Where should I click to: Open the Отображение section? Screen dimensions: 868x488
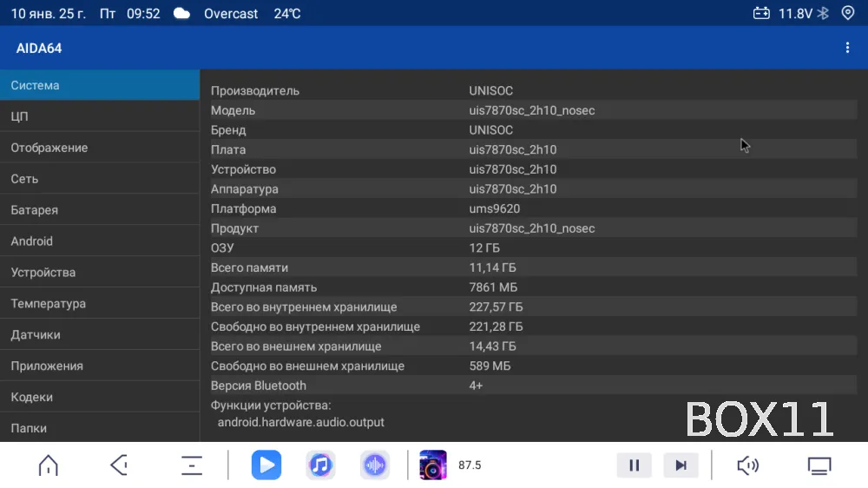[x=100, y=148]
